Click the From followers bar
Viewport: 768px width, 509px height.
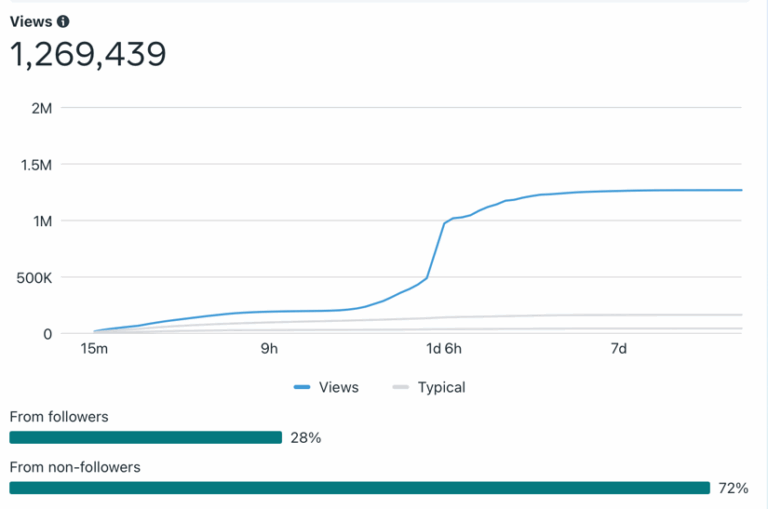(145, 437)
